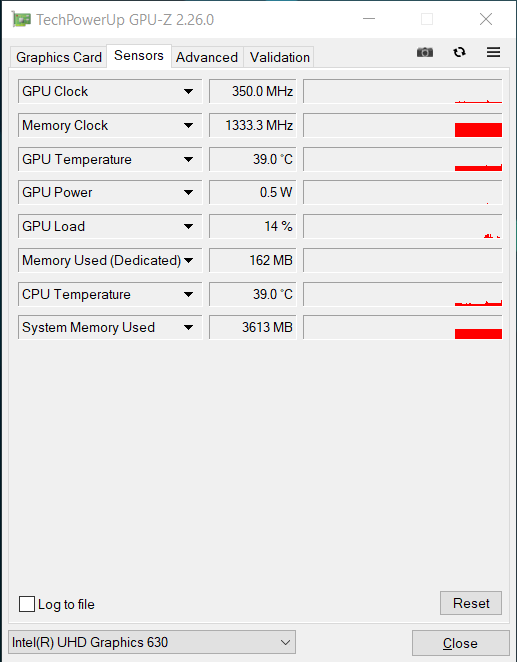Open the Advanced tab
This screenshot has width=517, height=662.
tap(207, 57)
